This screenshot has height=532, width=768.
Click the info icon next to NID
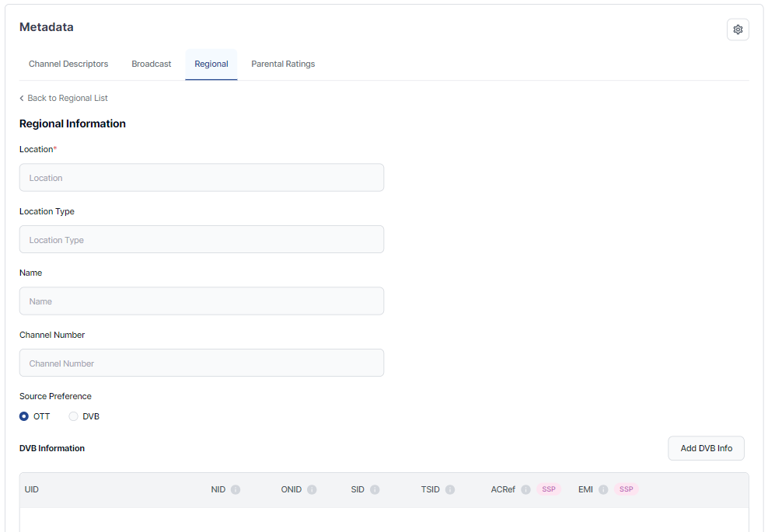(x=236, y=490)
